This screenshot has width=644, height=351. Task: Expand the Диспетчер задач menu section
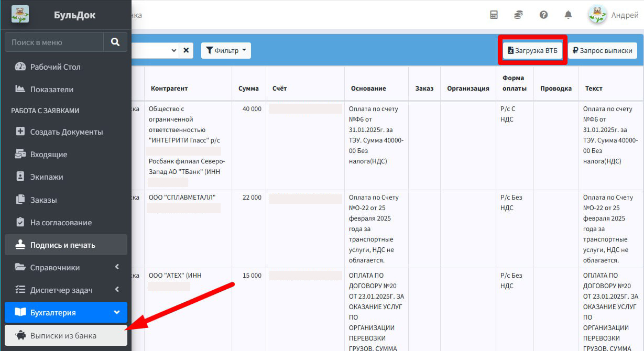[66, 290]
